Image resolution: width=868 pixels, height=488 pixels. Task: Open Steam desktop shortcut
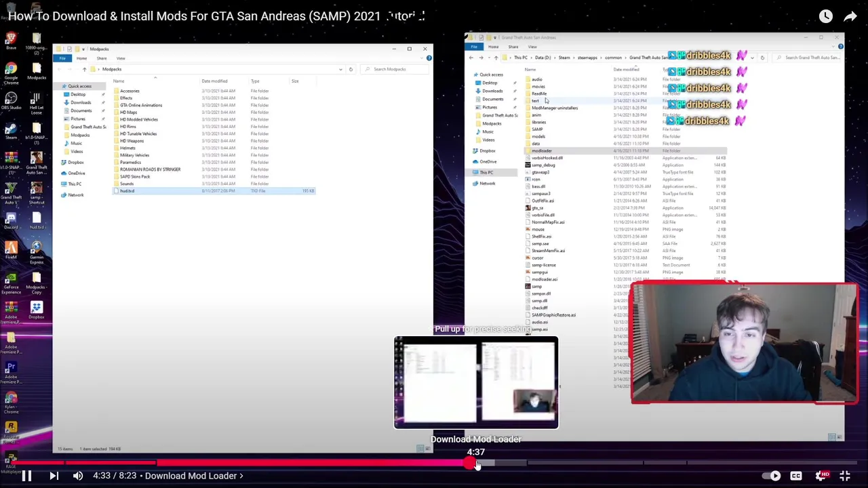[x=11, y=130]
